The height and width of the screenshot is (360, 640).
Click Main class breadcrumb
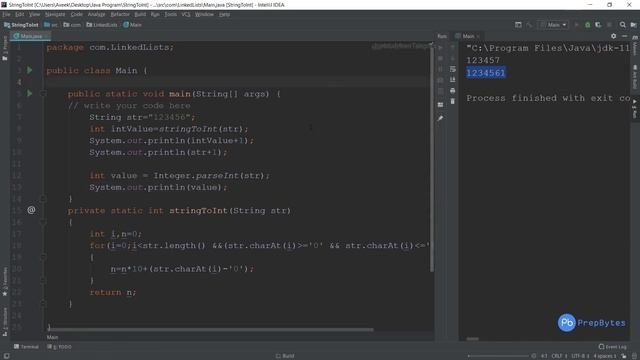(x=133, y=25)
